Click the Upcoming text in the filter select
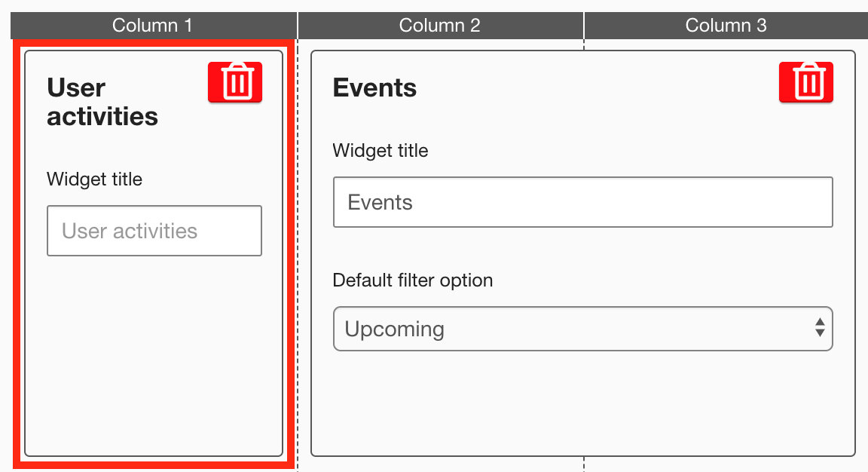The image size is (868, 472). [x=394, y=329]
